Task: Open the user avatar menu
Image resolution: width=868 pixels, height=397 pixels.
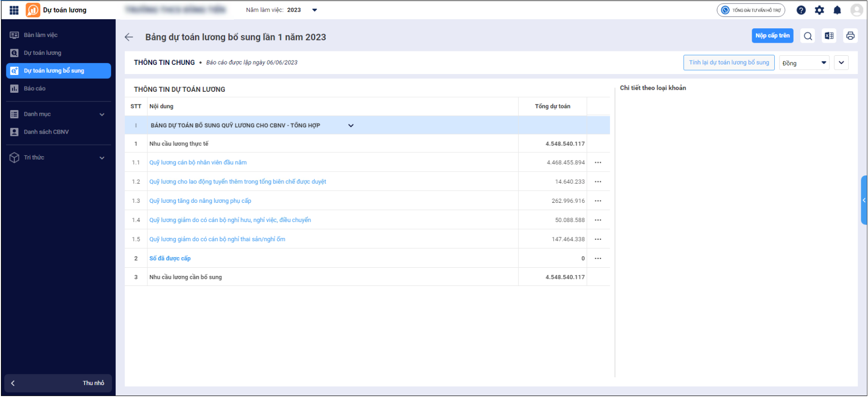Action: point(856,10)
